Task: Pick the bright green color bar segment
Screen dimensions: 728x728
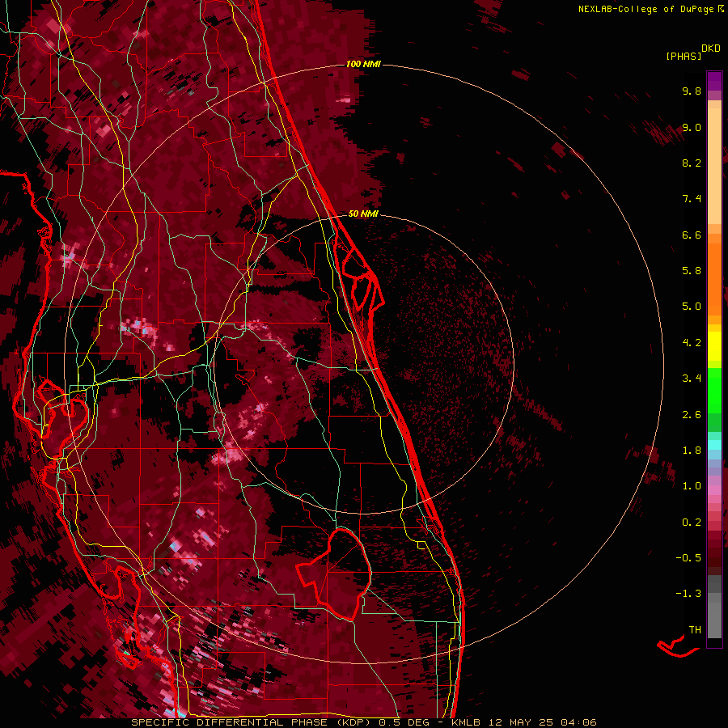Action: click(x=714, y=390)
